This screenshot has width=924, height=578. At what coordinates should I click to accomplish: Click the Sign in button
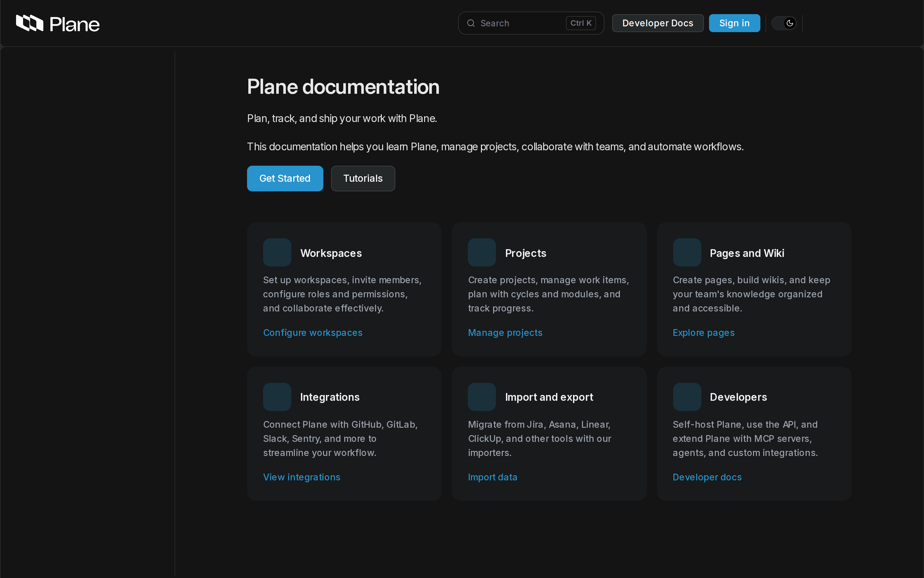pyautogui.click(x=734, y=23)
